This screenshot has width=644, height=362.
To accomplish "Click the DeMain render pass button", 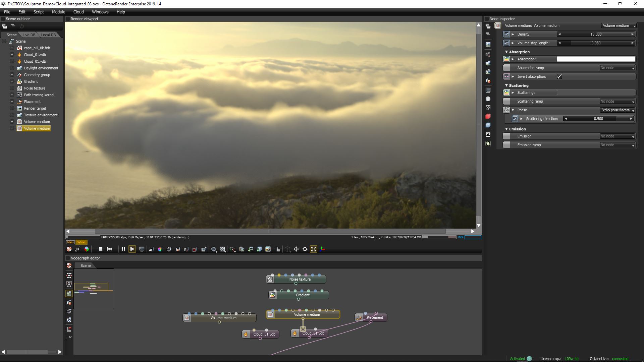I will [81, 242].
